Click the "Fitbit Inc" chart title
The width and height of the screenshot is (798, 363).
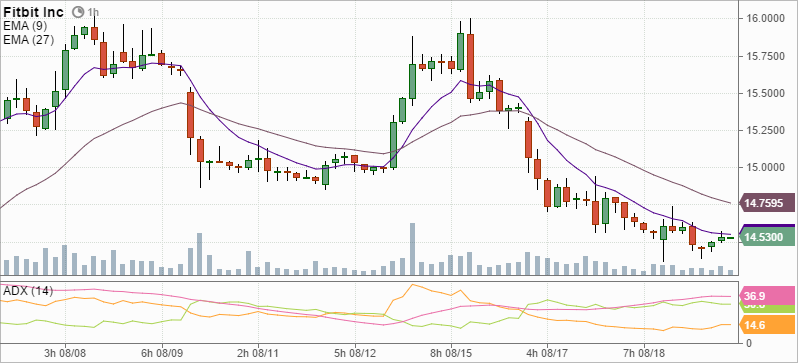[x=34, y=12]
